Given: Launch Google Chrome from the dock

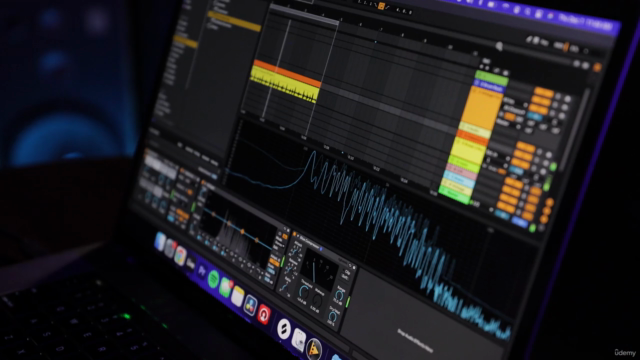Looking at the screenshot, I should pos(180,256).
